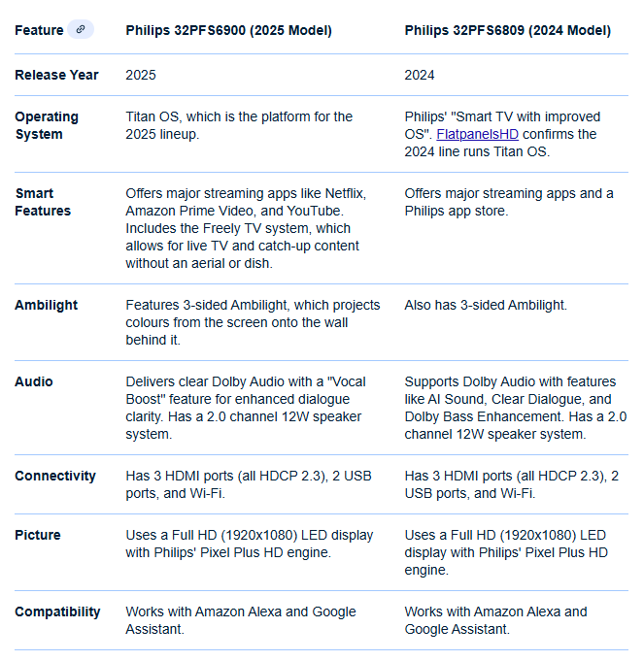Click the Philips app store cell
Screen dimensions: 644x661
[508, 202]
